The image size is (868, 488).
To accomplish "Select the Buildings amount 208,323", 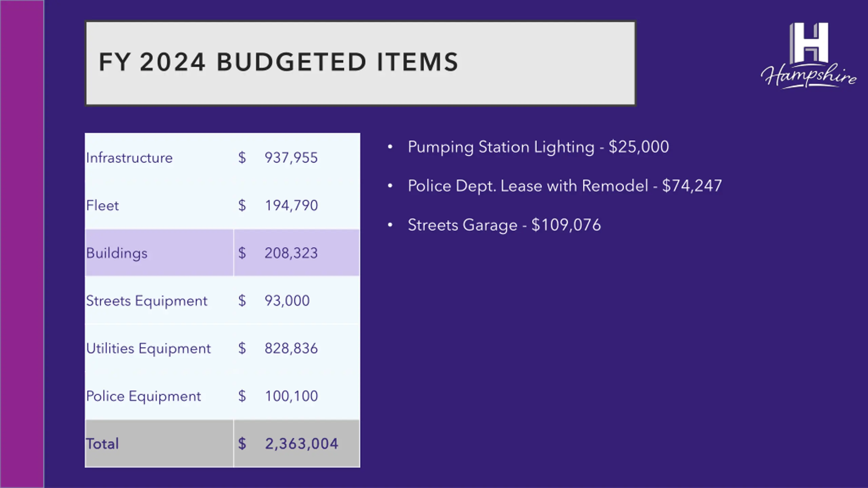I will coord(291,253).
